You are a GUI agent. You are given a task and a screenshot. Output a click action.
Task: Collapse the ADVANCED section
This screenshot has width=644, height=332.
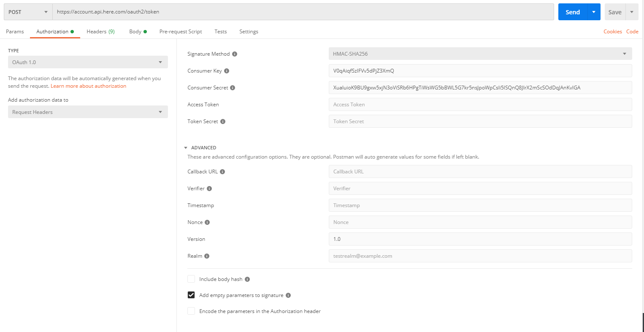click(x=186, y=148)
